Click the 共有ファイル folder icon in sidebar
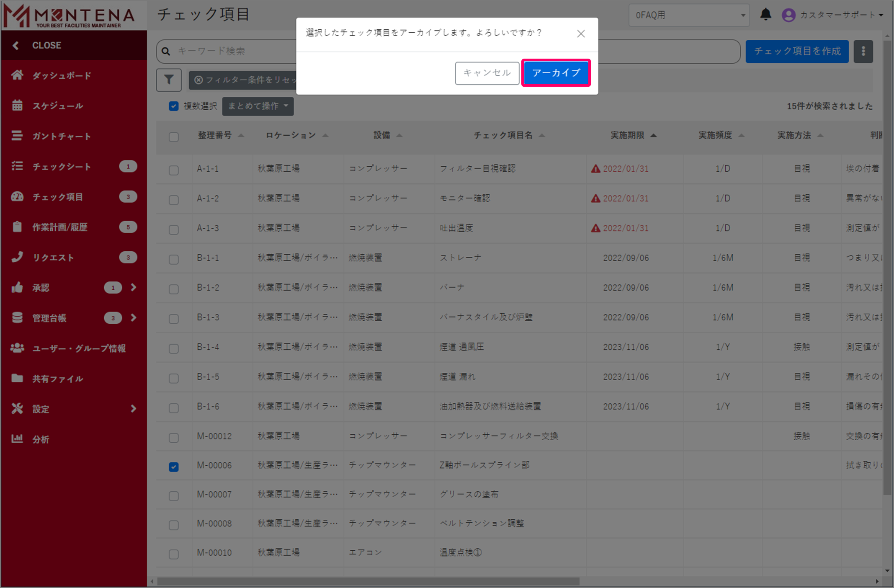The width and height of the screenshot is (894, 588). point(17,379)
